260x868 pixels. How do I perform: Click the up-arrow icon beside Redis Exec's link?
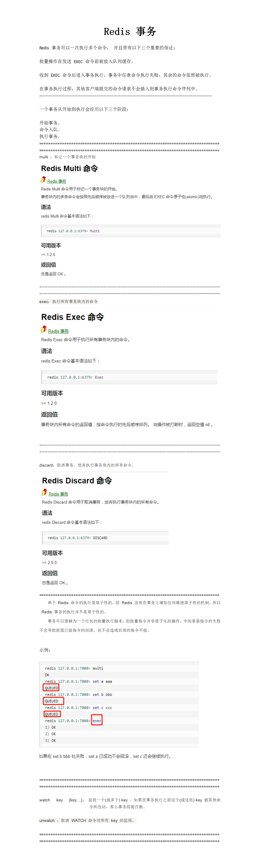click(44, 329)
